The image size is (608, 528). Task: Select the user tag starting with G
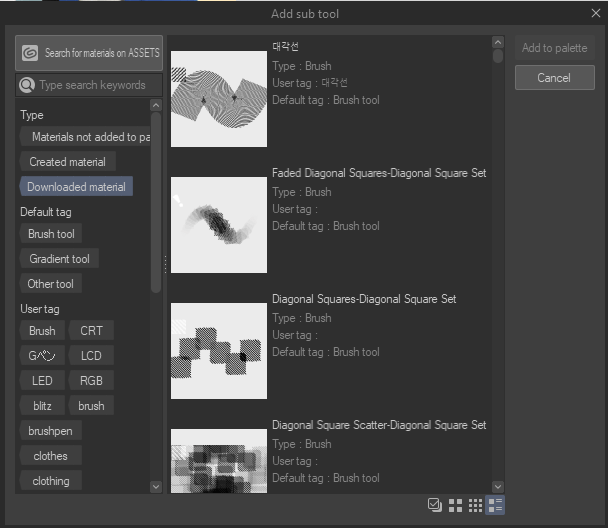[x=42, y=355]
